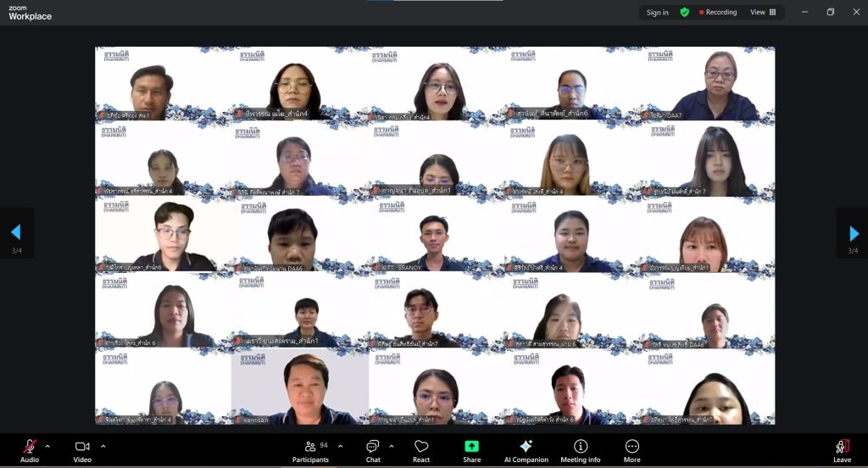Click the green Share screen button
868x468 pixels.
pos(471,447)
